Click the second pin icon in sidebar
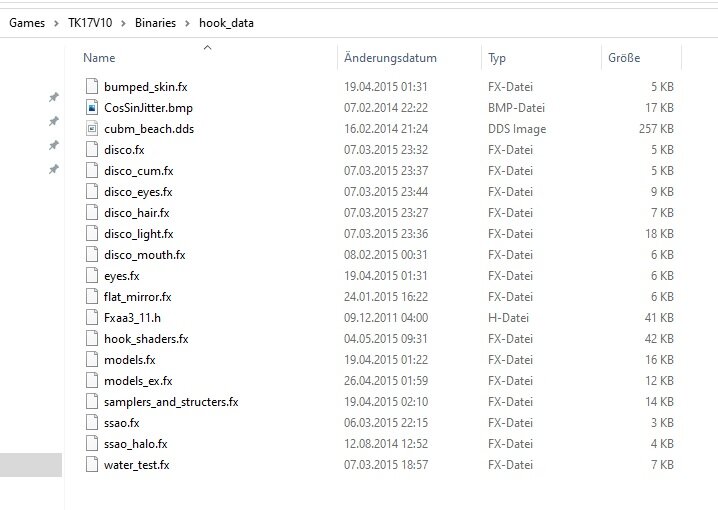 click(54, 121)
